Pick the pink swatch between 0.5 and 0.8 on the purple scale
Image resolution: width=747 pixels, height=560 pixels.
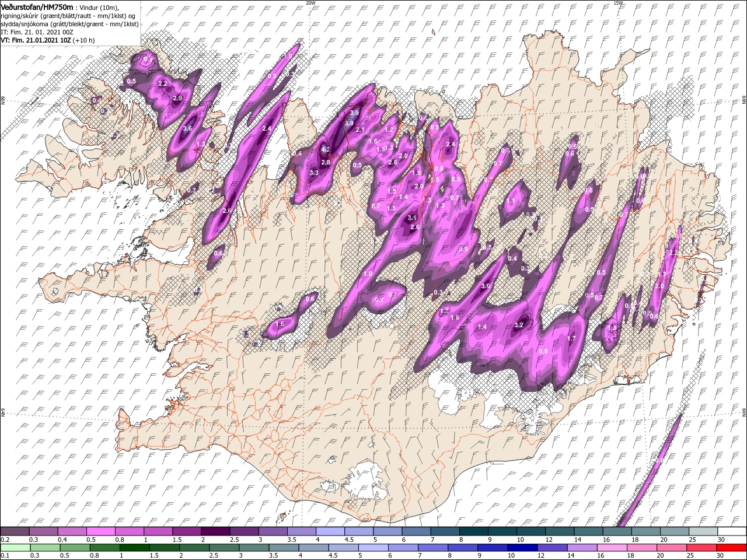point(100,531)
